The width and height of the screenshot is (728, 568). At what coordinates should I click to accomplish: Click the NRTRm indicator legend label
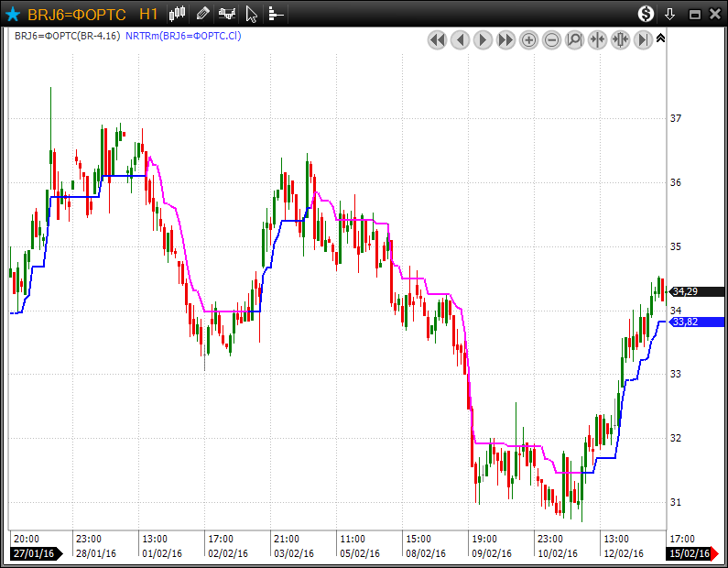(183, 36)
